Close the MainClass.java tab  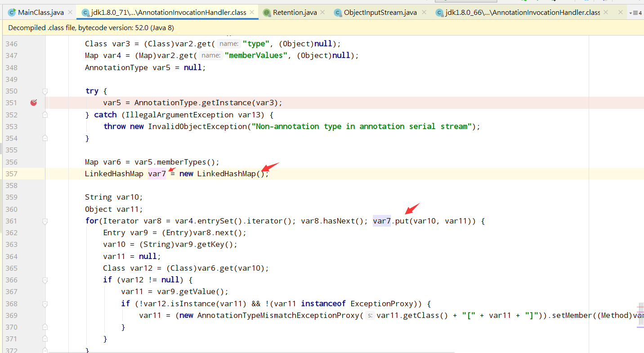pyautogui.click(x=70, y=12)
